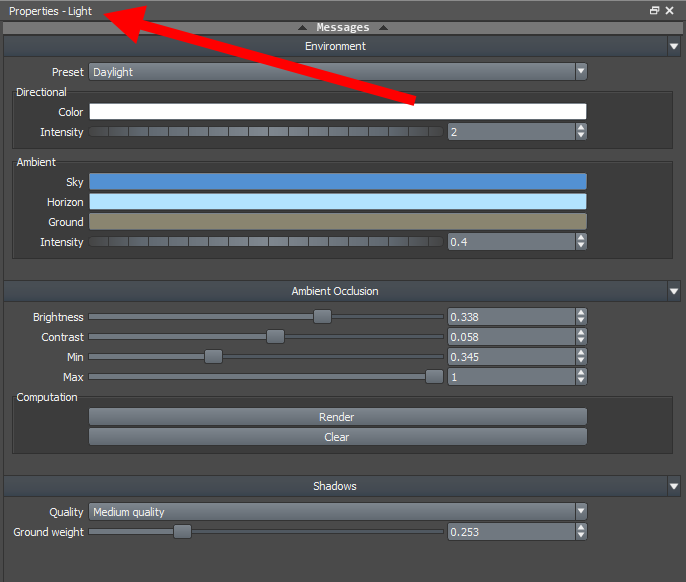The image size is (686, 582).
Task: Click the Directional Intensity value field
Action: (511, 132)
